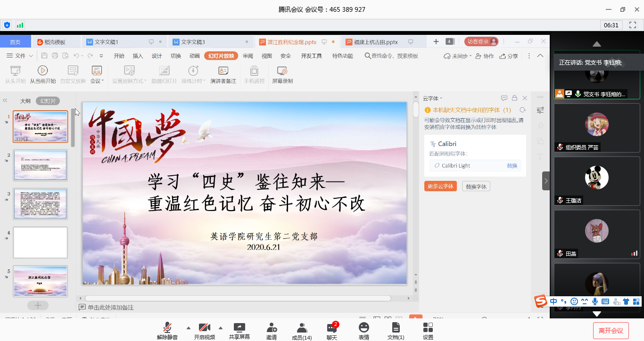
Task: Select slide 5 thumbnail in the panel
Action: [x=40, y=281]
